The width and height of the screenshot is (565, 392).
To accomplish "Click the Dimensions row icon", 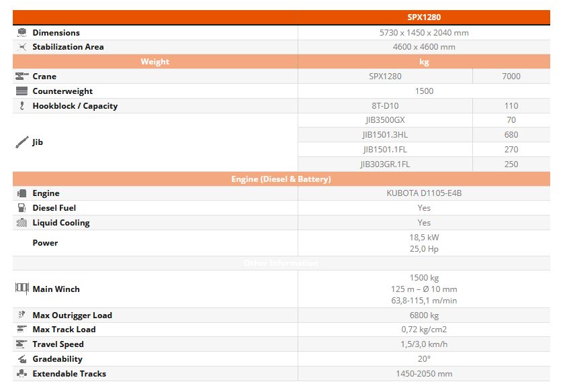I will click(21, 32).
